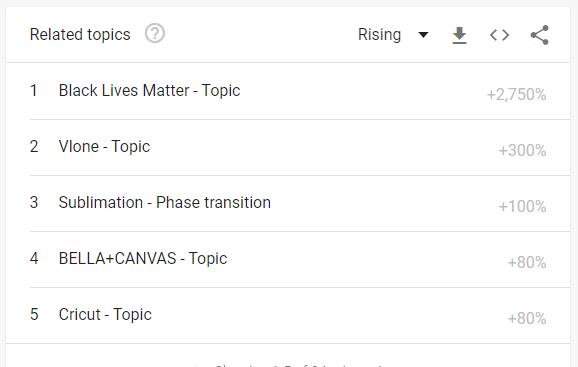Open Vlone topic result
This screenshot has width=578, height=367.
[104, 147]
